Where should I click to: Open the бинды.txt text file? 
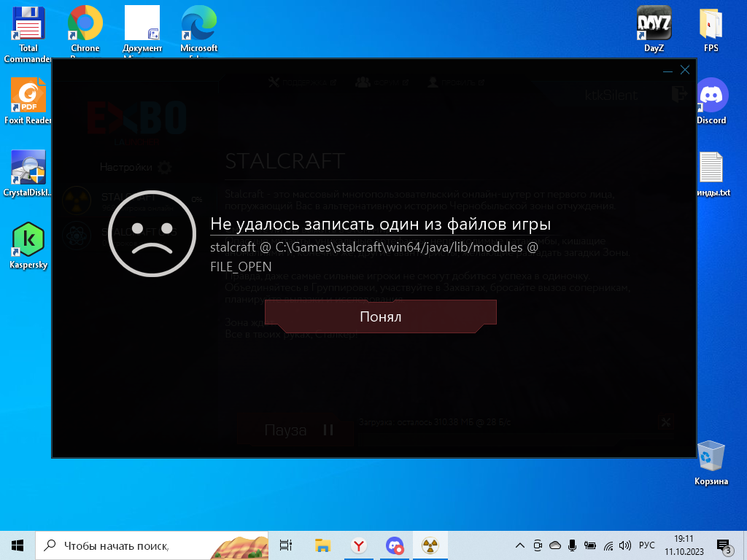point(711,174)
